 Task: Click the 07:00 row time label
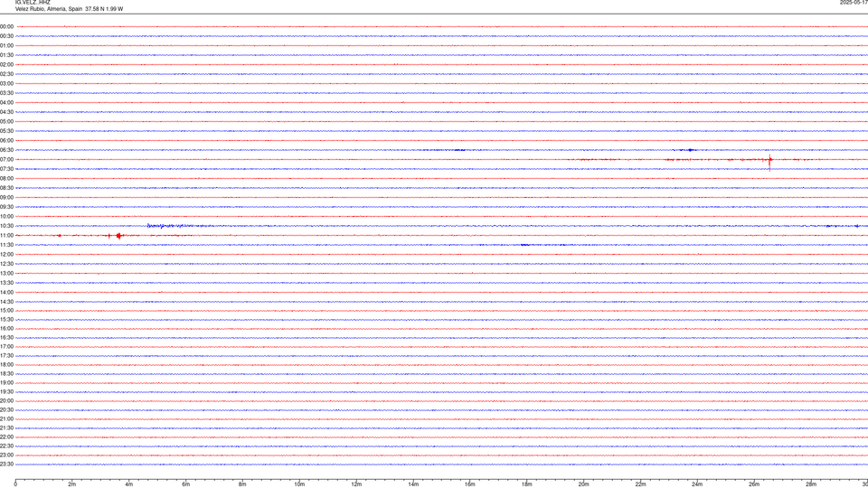pos(7,159)
